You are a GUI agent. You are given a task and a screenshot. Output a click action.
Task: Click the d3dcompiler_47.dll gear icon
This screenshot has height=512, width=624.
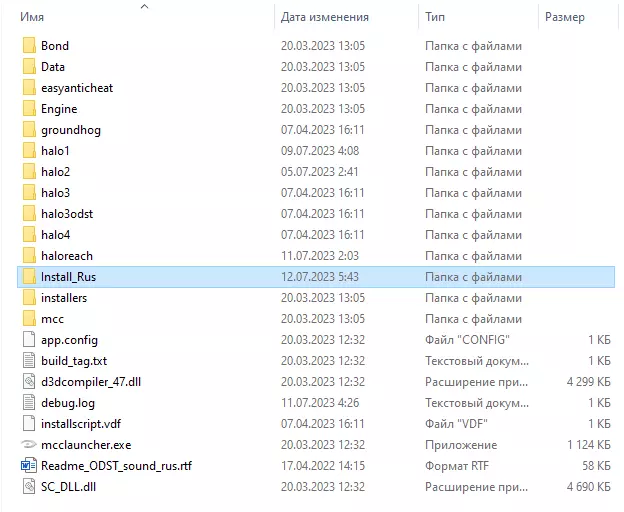29,382
